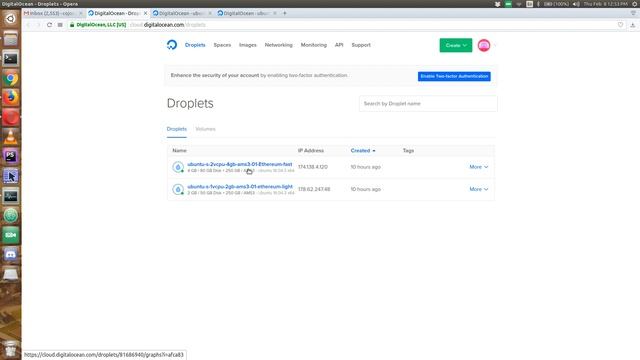This screenshot has height=360, width=640.
Task: Open the Images navigation item
Action: click(248, 45)
